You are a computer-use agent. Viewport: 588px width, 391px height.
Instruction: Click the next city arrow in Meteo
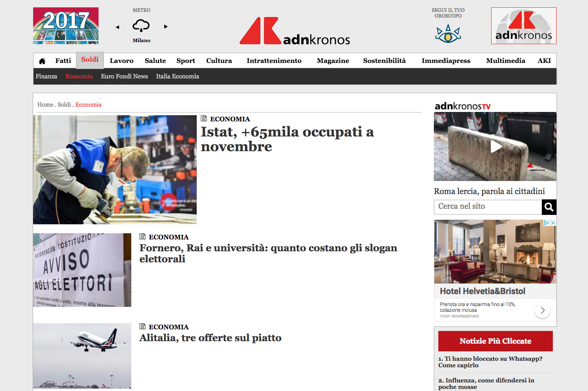point(166,27)
